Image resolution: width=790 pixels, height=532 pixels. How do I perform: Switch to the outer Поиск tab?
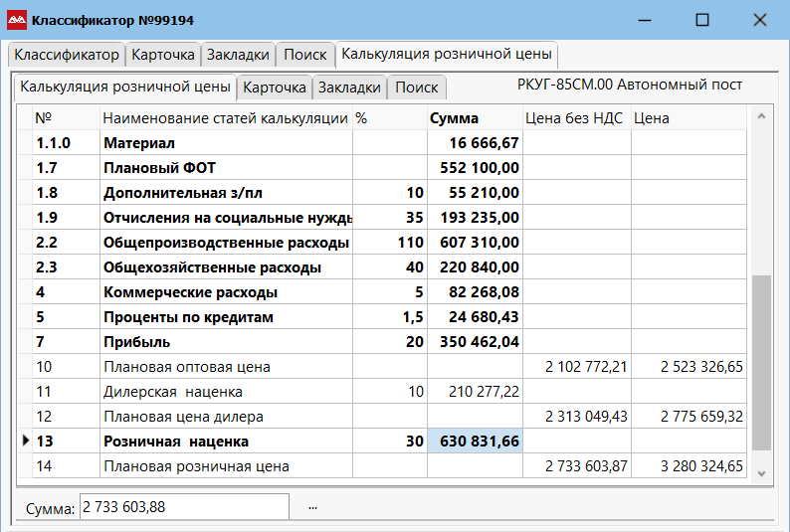pos(304,55)
